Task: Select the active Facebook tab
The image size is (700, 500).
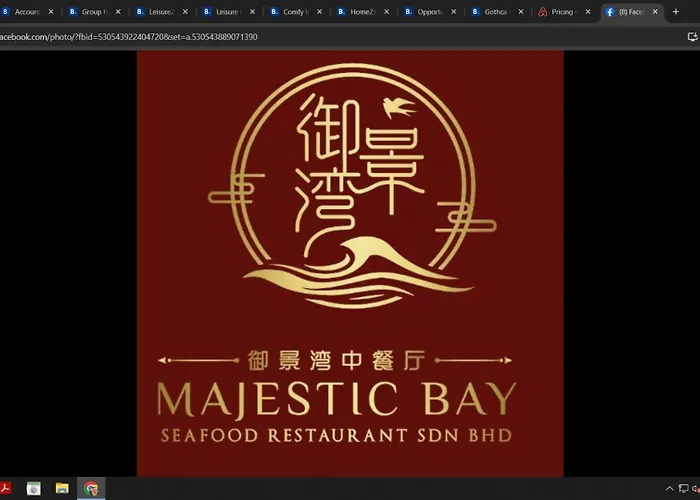Action: pyautogui.click(x=630, y=12)
